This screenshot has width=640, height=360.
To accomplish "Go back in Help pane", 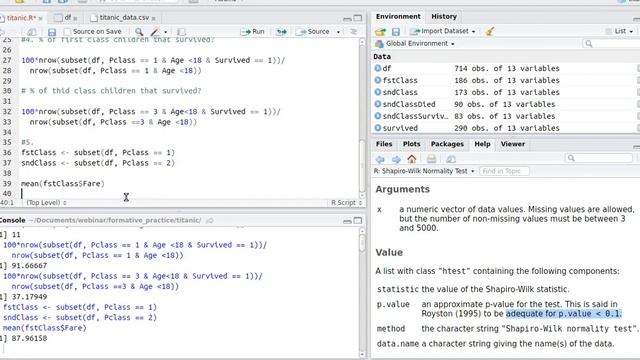I will point(380,159).
